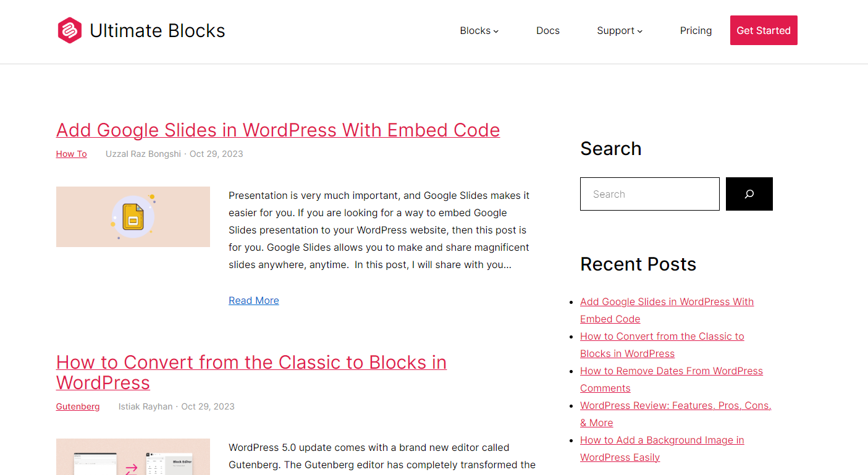The image size is (868, 475).
Task: Select the How To category link
Action: (x=70, y=154)
